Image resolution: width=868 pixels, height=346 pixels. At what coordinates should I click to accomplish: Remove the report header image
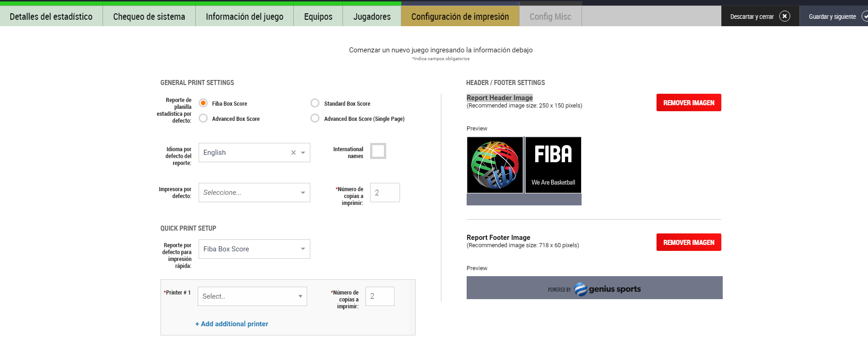689,102
